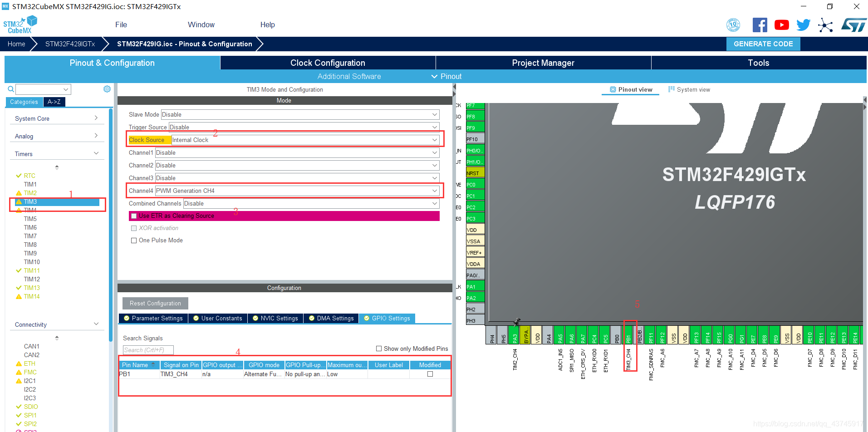Open the Slave Mode dropdown
This screenshot has height=432, width=868.
(300, 114)
